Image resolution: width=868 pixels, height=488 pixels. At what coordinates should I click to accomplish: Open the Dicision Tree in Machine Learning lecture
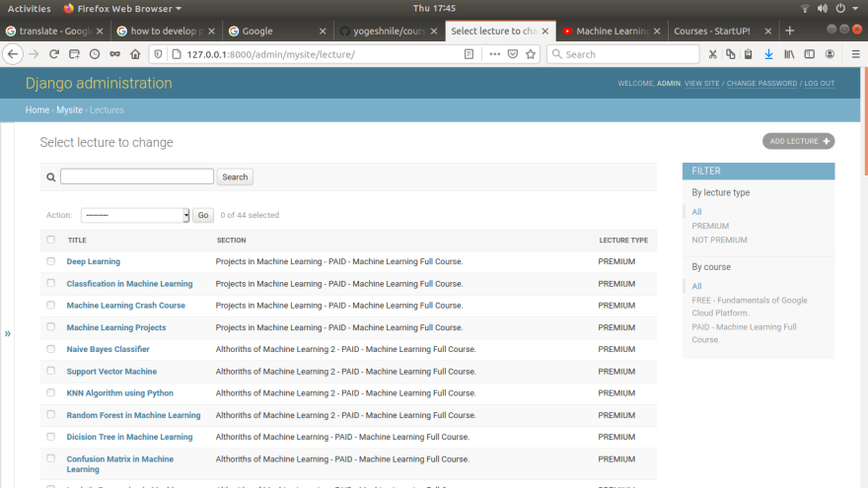(129, 437)
